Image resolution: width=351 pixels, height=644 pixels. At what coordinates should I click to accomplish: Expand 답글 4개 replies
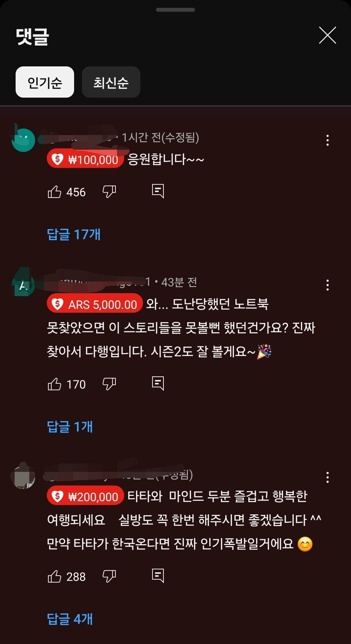point(70,619)
